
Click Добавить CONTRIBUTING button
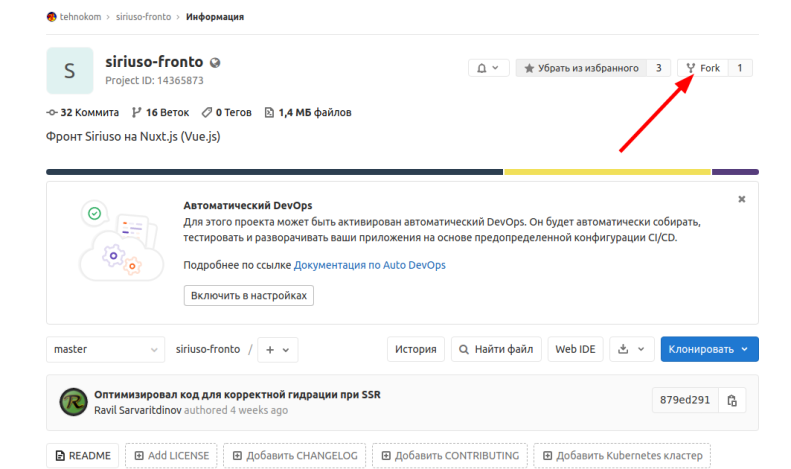tap(449, 456)
